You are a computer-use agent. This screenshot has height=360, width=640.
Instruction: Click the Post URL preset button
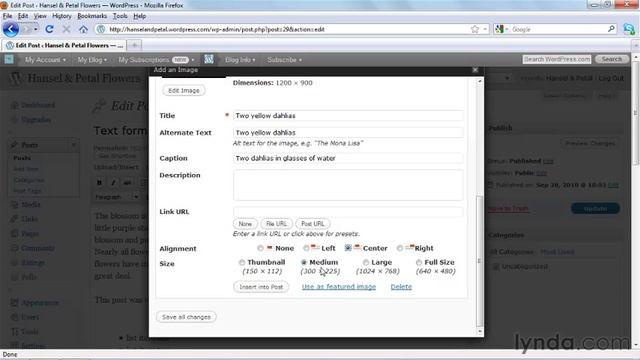tap(313, 224)
